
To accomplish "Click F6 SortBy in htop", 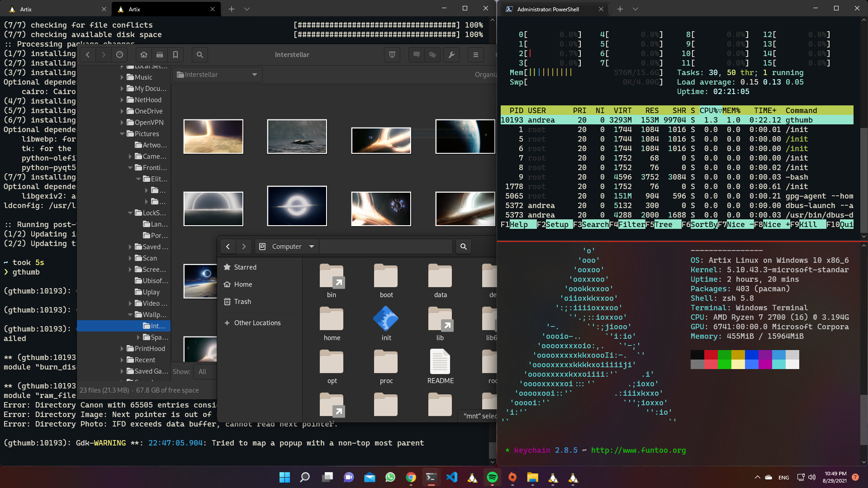I will (x=700, y=225).
